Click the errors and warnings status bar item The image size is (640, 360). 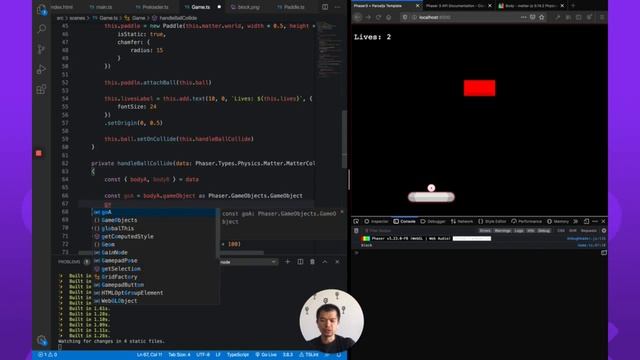click(47, 355)
